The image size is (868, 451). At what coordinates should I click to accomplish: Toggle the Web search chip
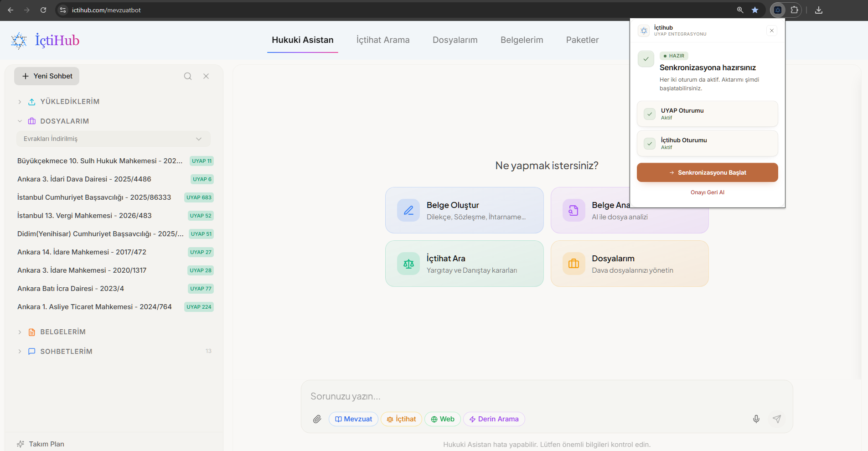point(443,419)
